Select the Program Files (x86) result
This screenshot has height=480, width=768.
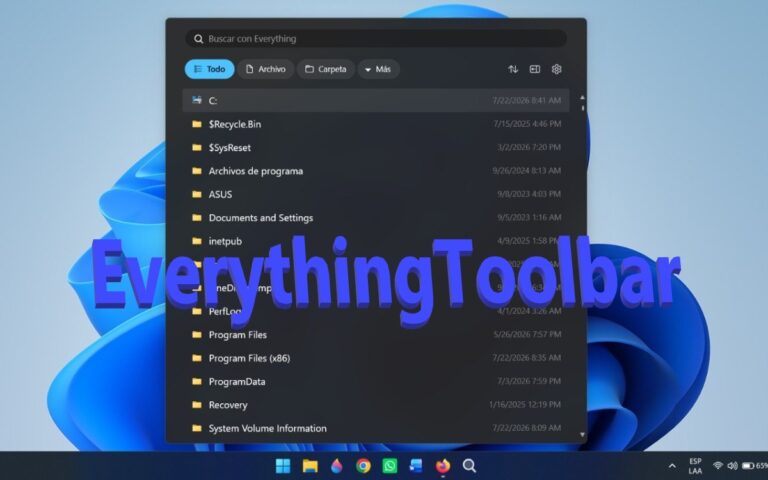tap(376, 358)
